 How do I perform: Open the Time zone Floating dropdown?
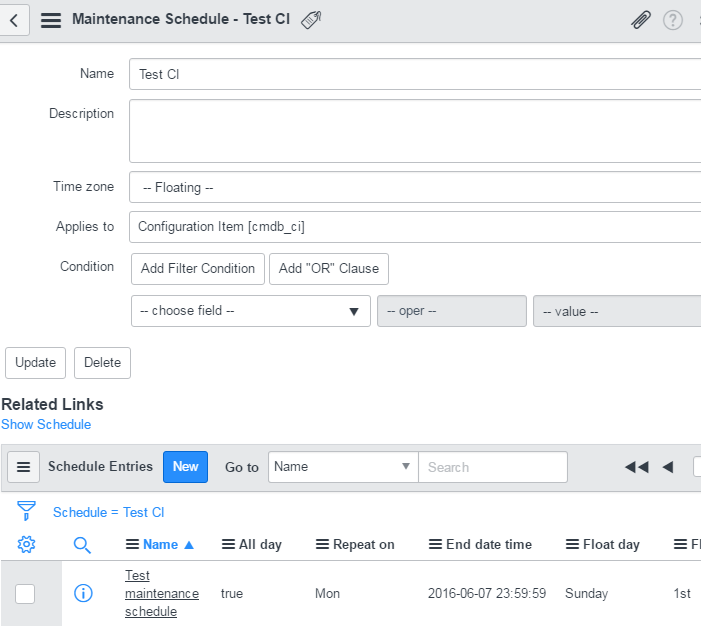point(415,187)
